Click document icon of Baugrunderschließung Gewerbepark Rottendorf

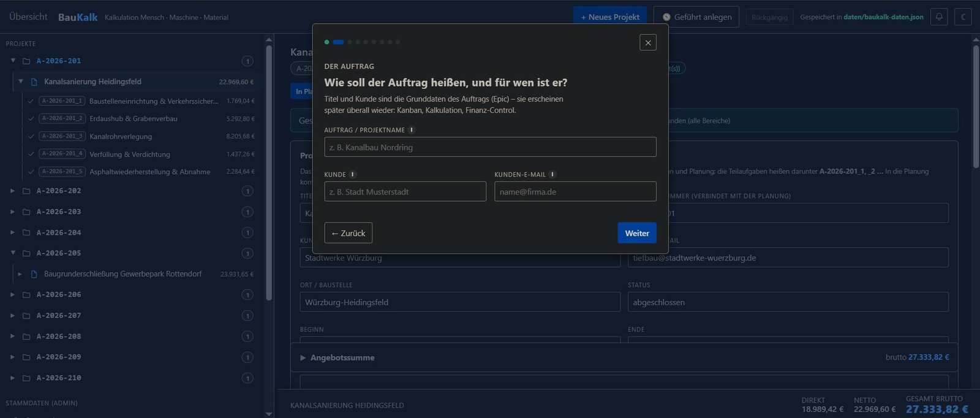(x=34, y=274)
